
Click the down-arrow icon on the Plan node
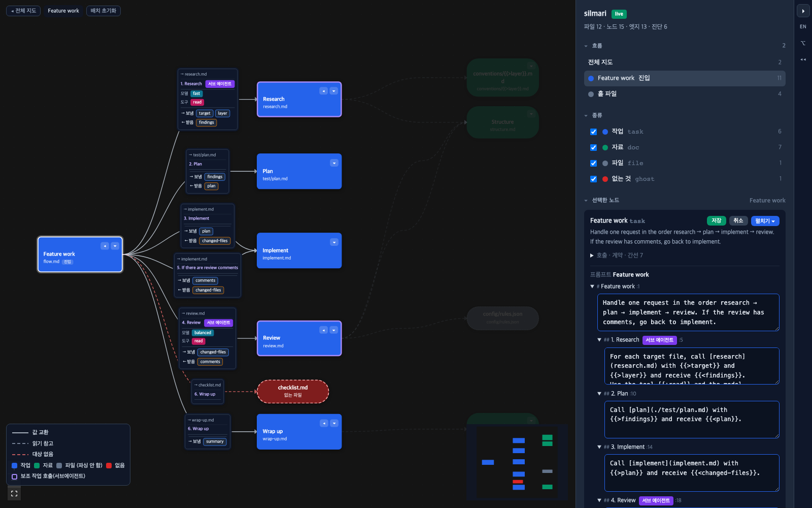coord(334,163)
